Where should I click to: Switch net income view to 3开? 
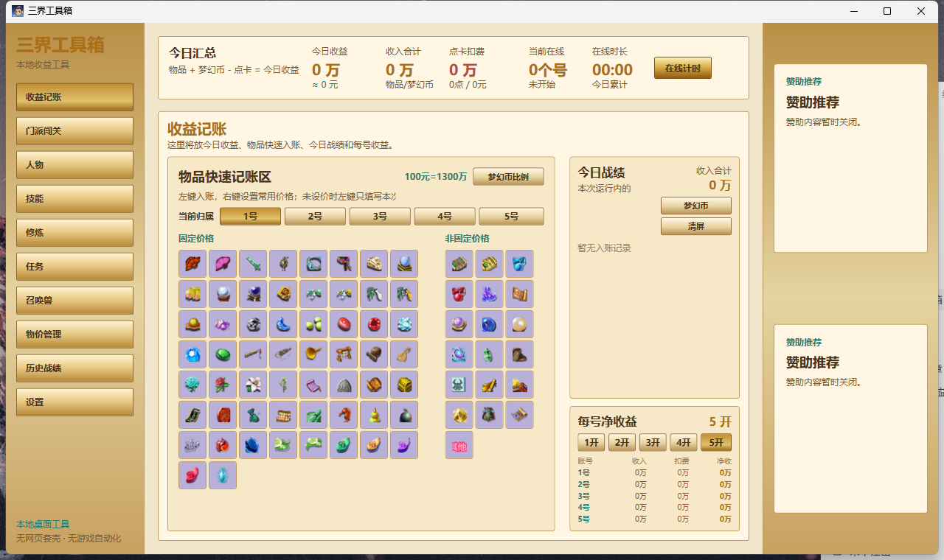click(653, 443)
